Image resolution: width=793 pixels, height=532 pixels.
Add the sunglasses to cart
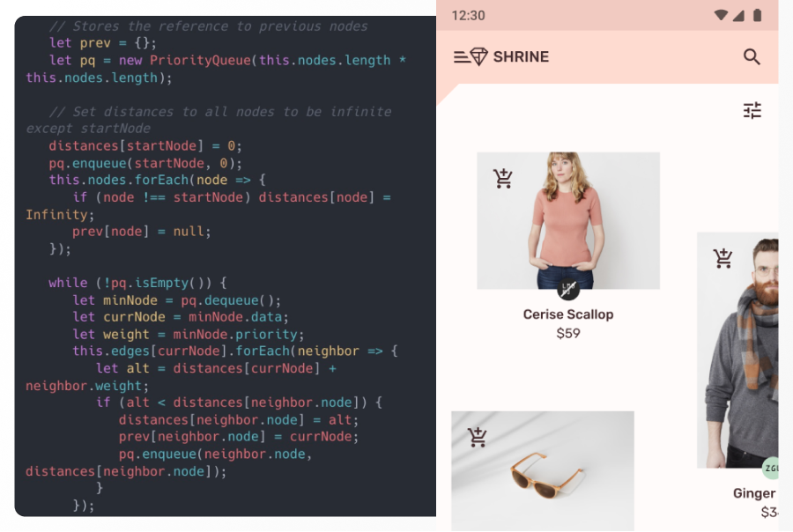tap(477, 438)
